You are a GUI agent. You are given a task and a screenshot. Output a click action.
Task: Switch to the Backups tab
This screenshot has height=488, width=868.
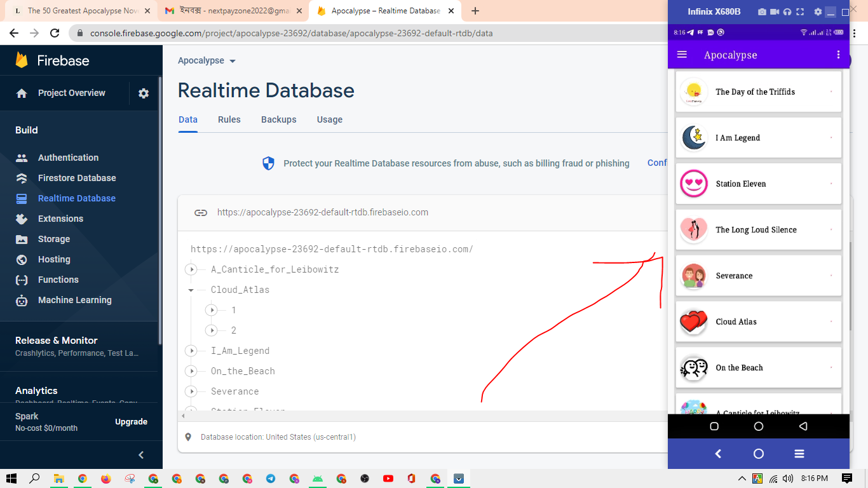(x=279, y=119)
